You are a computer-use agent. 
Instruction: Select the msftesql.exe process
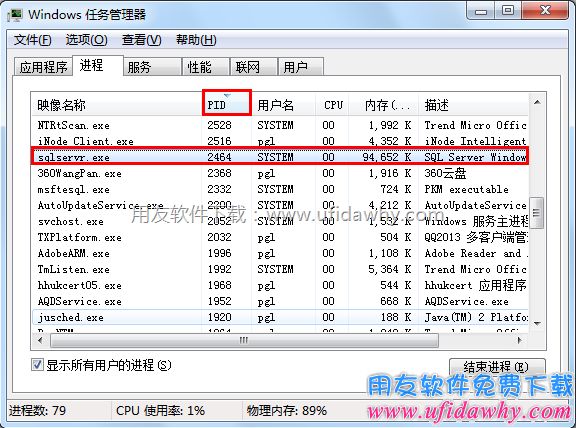tap(280, 189)
